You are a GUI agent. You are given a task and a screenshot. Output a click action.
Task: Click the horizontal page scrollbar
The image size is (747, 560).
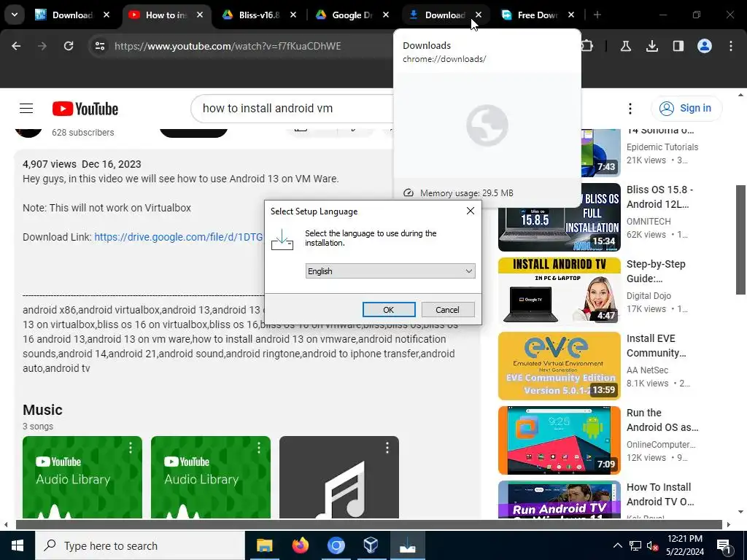point(368,525)
